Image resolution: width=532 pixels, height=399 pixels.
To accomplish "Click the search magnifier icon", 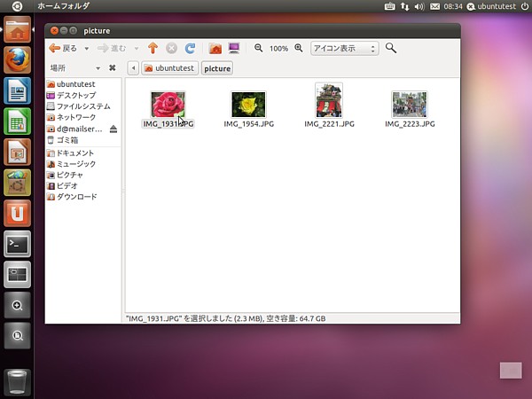I will 391,48.
